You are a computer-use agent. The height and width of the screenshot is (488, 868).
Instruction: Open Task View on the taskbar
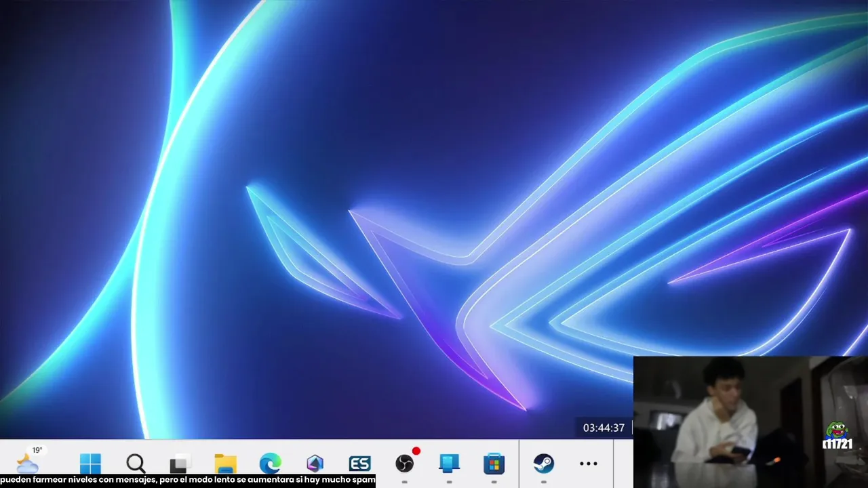(x=179, y=464)
